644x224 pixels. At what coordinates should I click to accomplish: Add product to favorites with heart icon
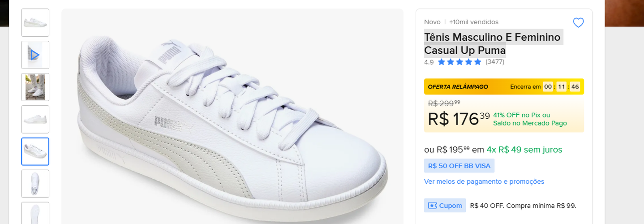578,23
